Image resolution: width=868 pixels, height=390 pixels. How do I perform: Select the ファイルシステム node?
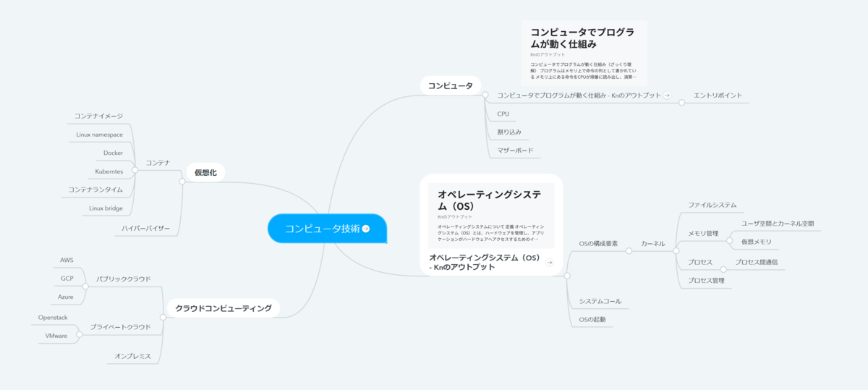[x=712, y=205]
